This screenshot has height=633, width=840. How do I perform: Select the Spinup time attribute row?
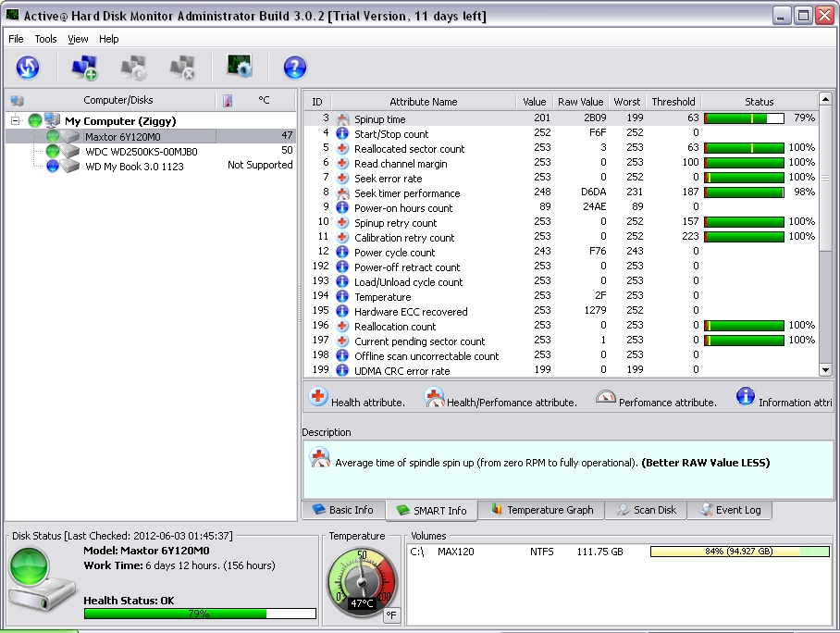561,118
